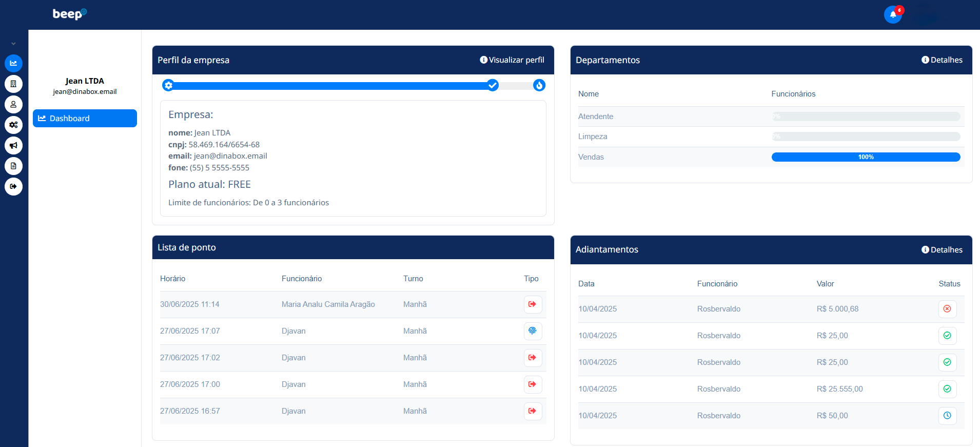This screenshot has width=980, height=447.
Task: Click the fingerprint icon for 27/06/2025 17:07 entry
Action: 533,331
